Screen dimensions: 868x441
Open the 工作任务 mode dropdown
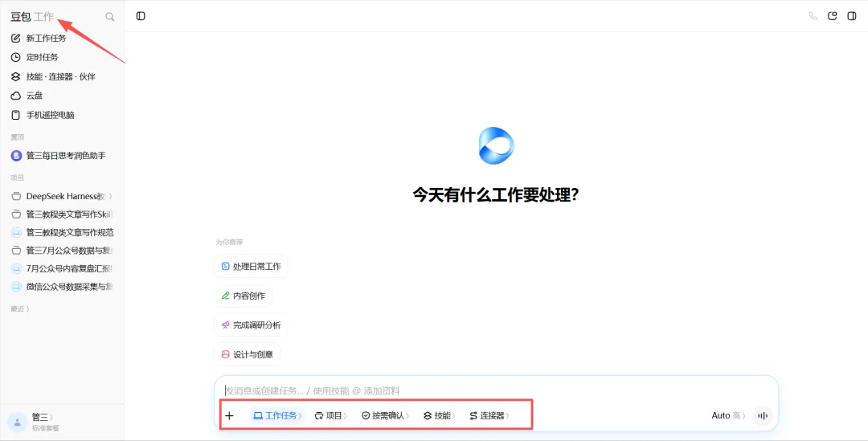[x=277, y=415]
